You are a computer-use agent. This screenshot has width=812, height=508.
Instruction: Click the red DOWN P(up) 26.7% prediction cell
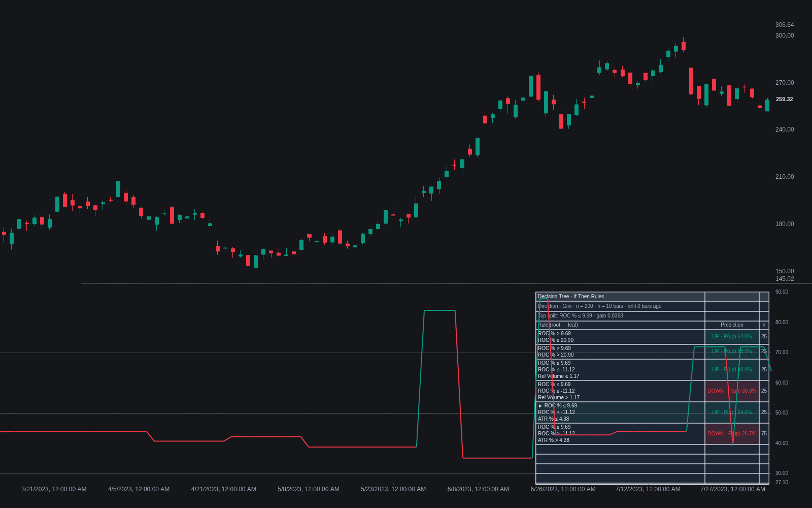coord(732,434)
